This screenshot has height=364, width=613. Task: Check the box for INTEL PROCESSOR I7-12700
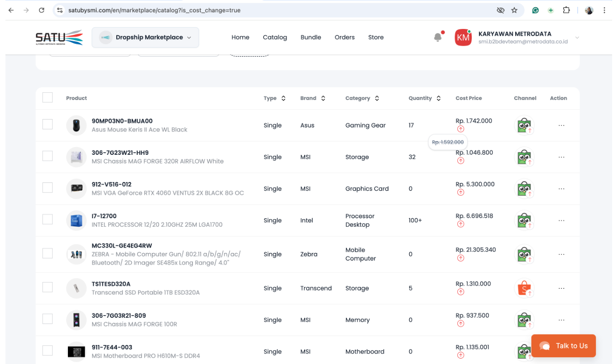[48, 220]
